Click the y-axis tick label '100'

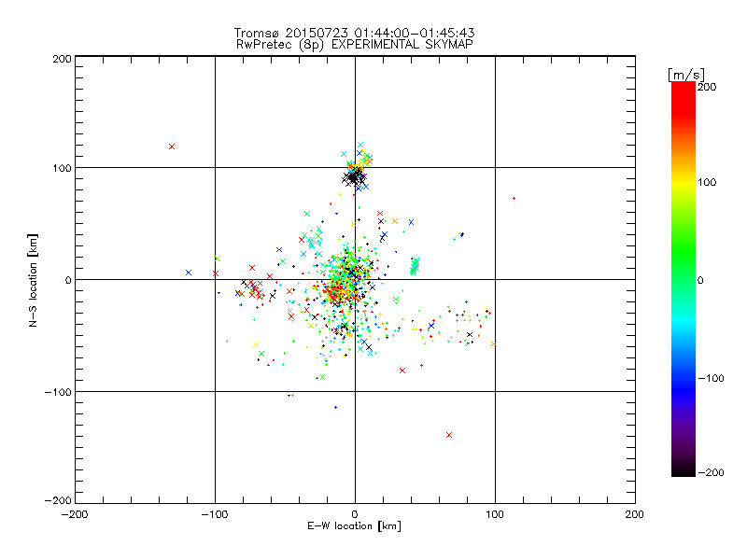pos(62,168)
